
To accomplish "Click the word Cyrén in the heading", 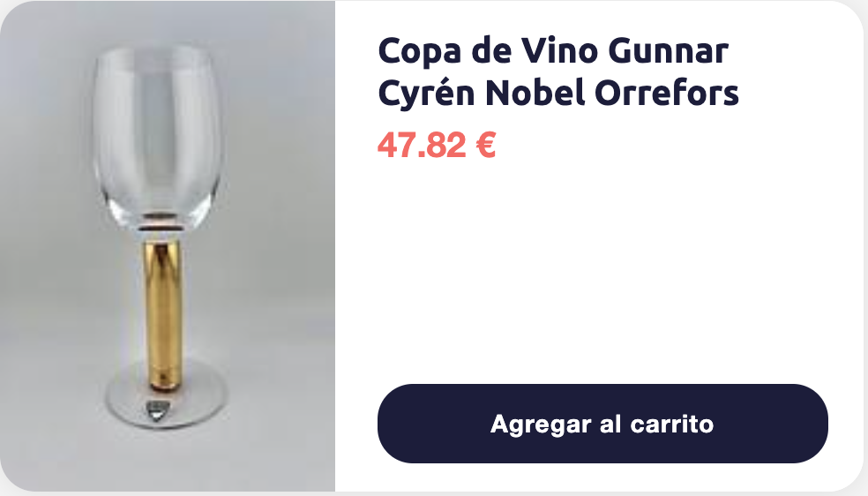I will click(427, 93).
